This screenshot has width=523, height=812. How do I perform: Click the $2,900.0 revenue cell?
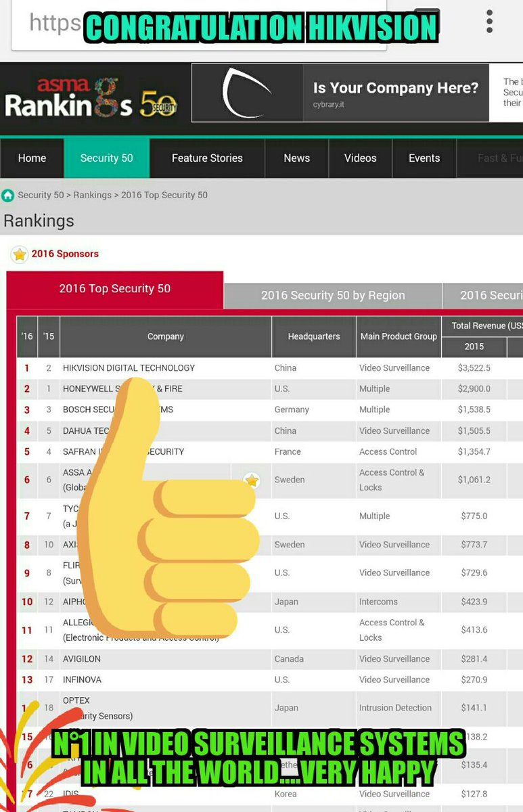[474, 389]
